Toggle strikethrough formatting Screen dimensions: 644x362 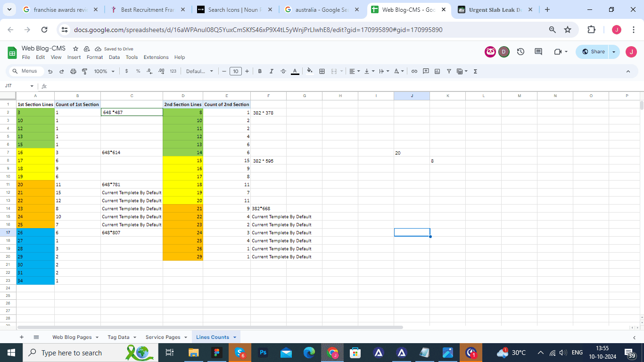tap(283, 71)
